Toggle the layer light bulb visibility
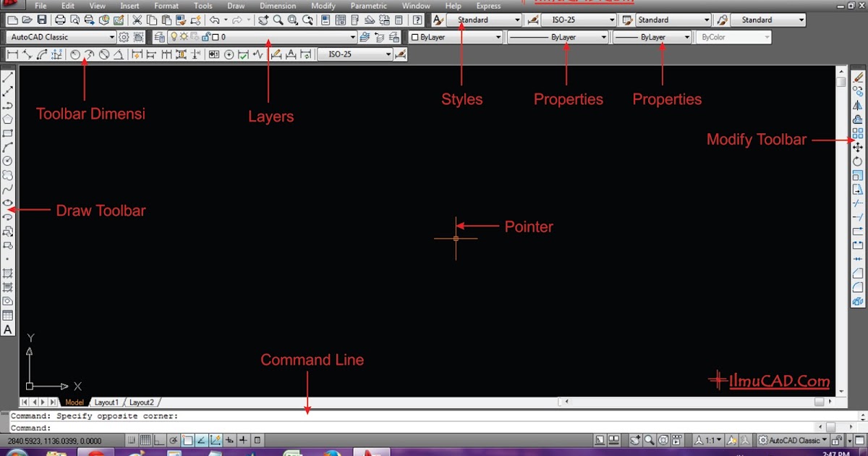Screen dimensions: 868x456 click(x=174, y=36)
